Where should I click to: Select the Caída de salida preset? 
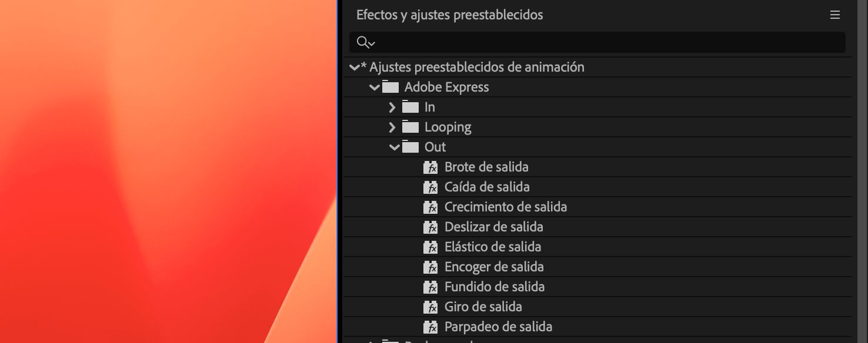[487, 187]
